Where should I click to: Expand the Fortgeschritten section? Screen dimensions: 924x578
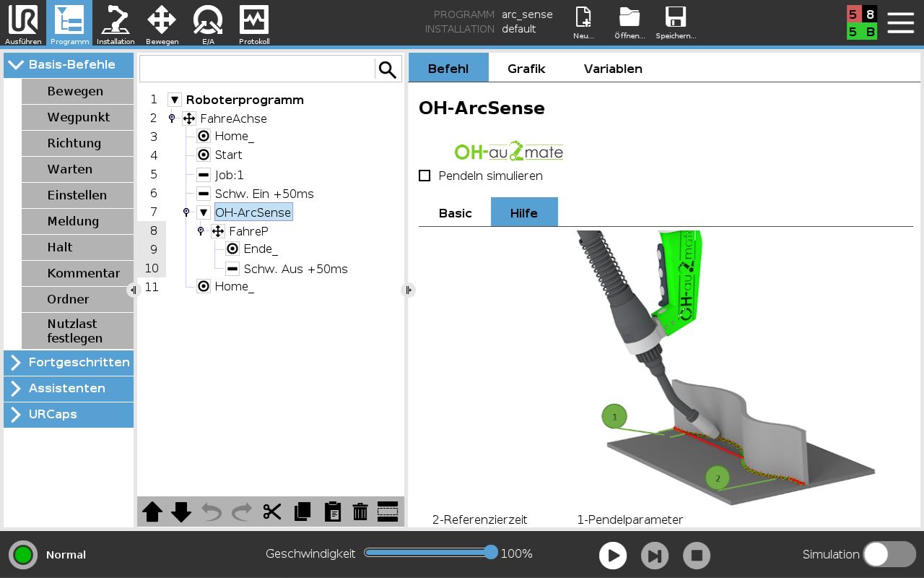[69, 362]
